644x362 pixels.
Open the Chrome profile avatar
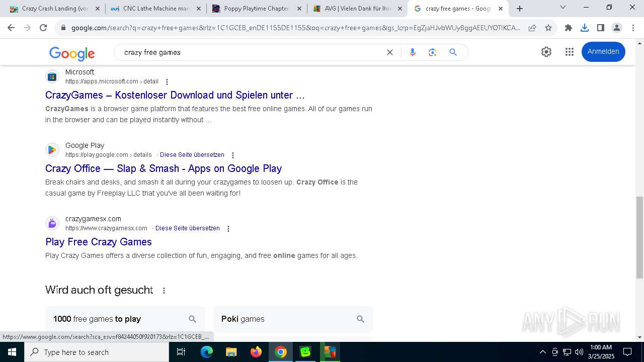617,28
